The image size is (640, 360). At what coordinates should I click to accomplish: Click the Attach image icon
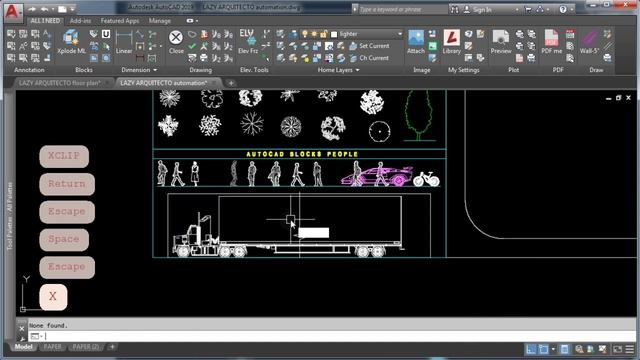coord(416,42)
